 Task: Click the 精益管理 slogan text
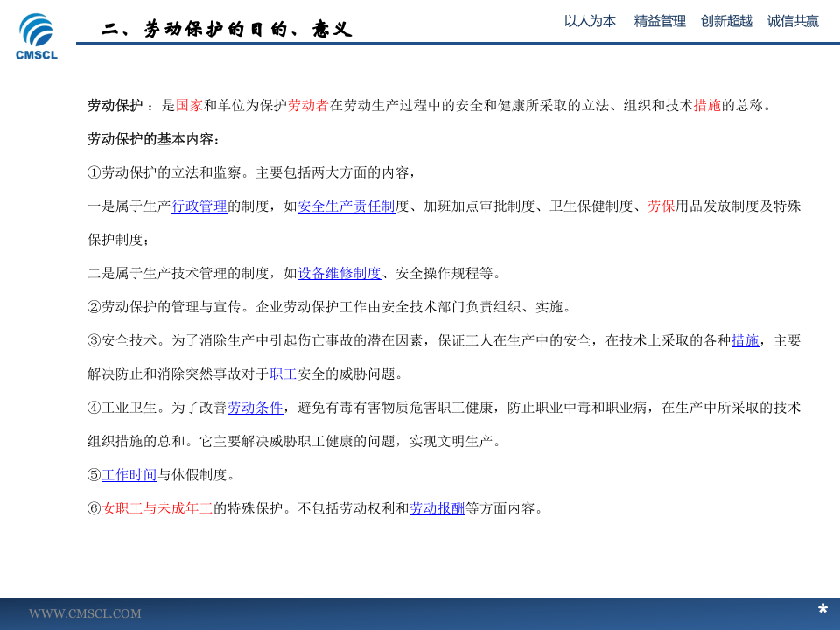(660, 21)
